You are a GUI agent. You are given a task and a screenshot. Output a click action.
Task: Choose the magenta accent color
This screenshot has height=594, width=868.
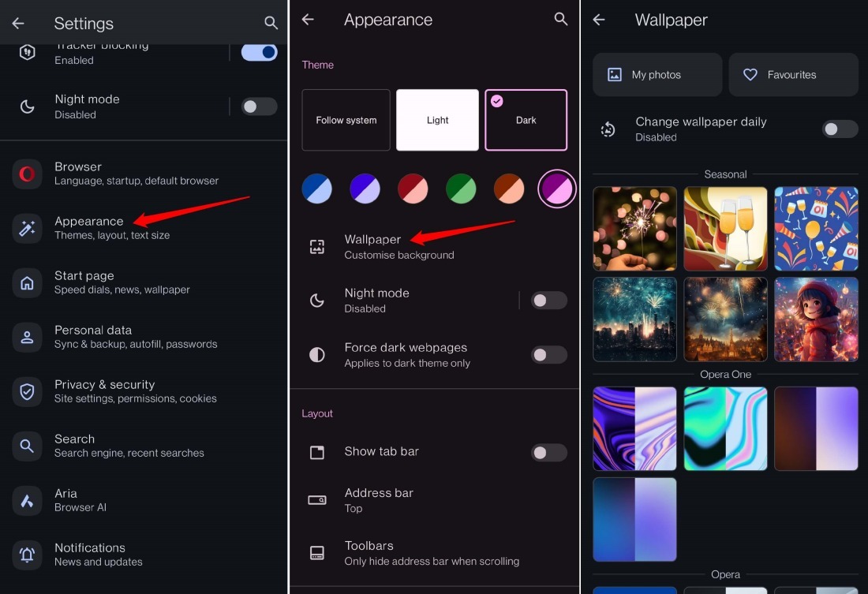557,189
